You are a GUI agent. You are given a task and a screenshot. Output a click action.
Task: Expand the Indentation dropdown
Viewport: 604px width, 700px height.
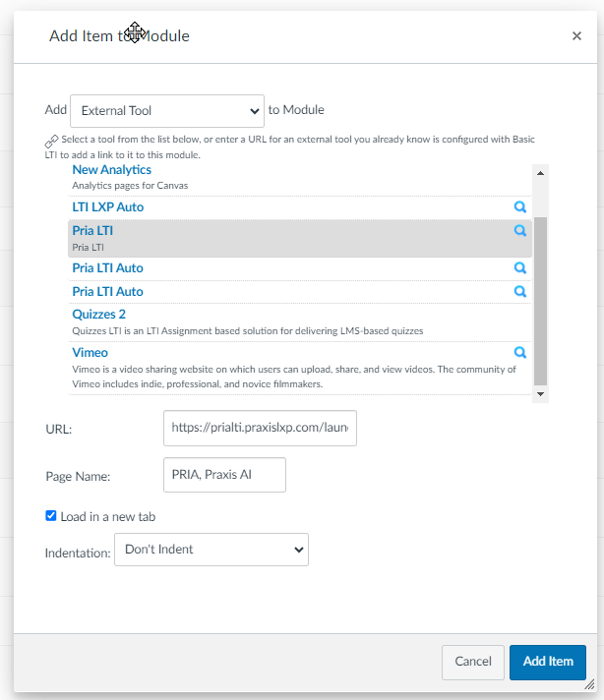click(x=211, y=550)
